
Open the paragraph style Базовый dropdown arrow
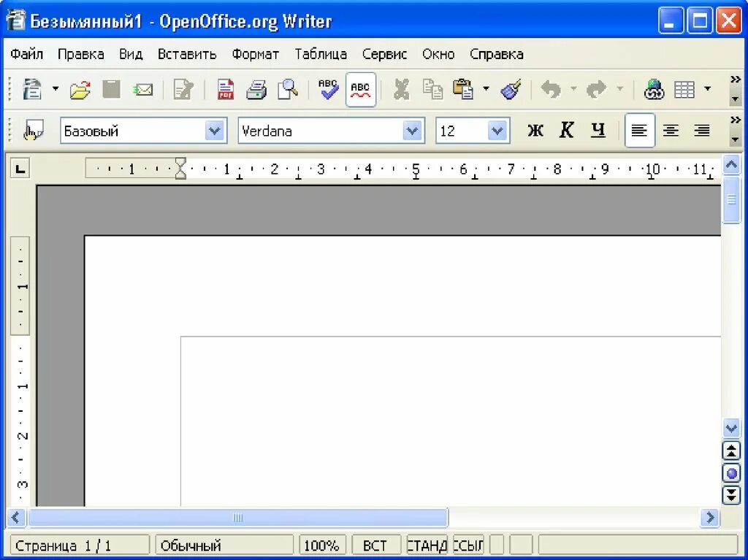(x=215, y=130)
